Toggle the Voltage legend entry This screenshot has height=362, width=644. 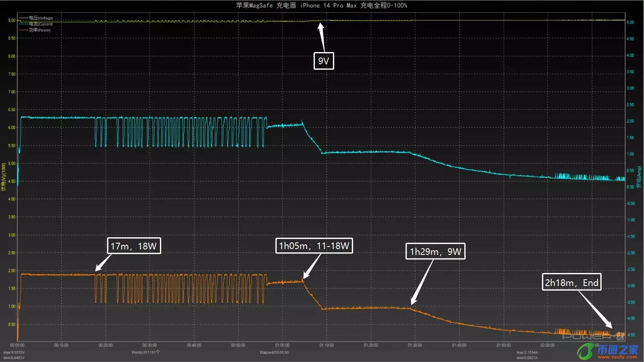point(41,18)
